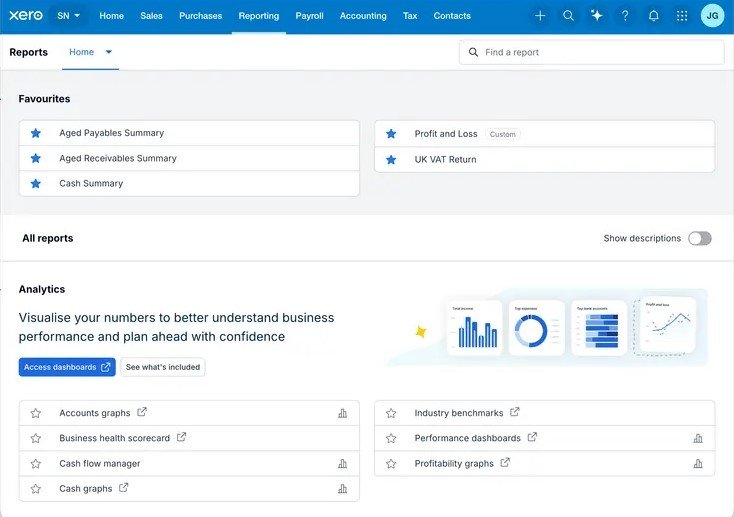The width and height of the screenshot is (734, 517).
Task: Open the Tax menu
Action: coord(410,15)
